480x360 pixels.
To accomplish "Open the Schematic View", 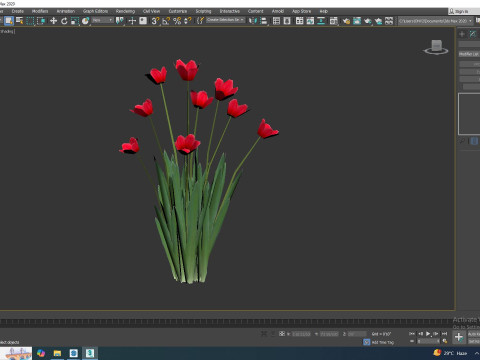I will [x=321, y=21].
